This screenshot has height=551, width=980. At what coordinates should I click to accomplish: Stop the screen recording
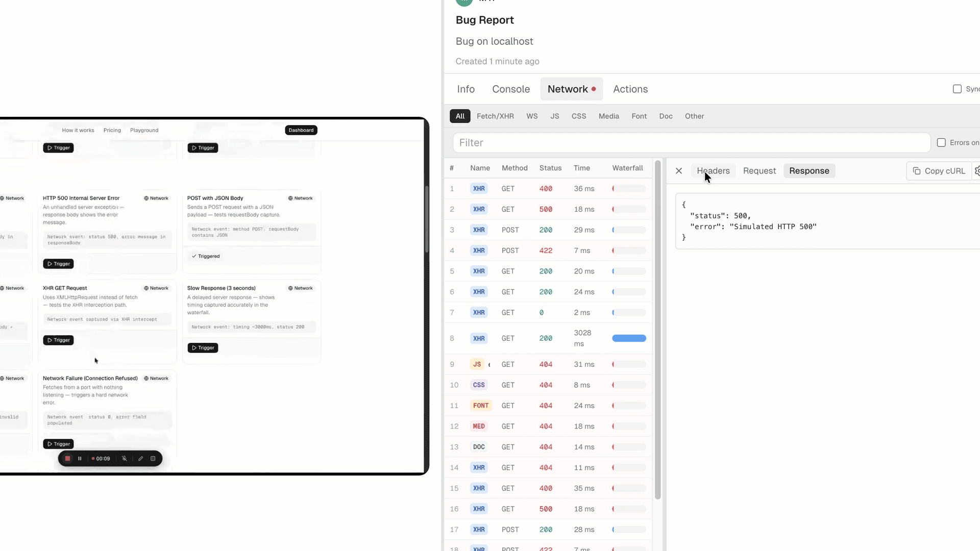[x=67, y=458]
